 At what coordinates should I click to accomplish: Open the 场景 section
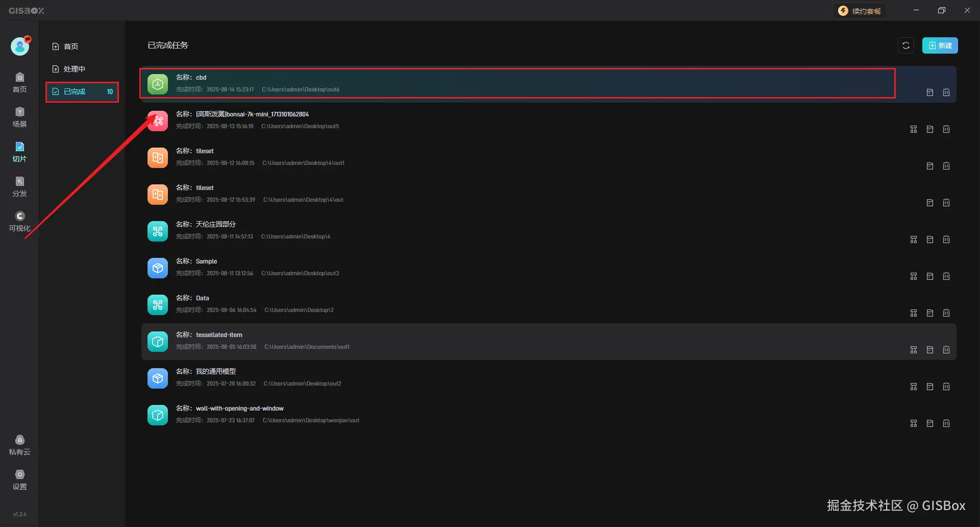pos(20,117)
